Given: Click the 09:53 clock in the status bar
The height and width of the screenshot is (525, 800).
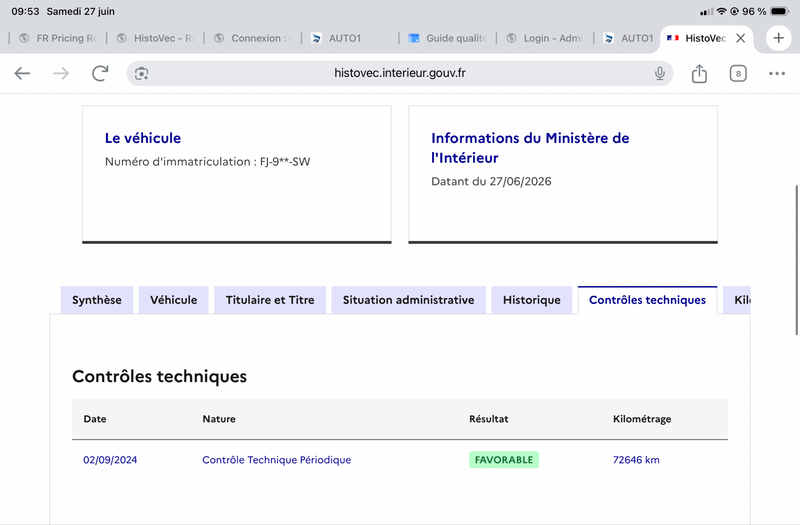Looking at the screenshot, I should (x=25, y=11).
